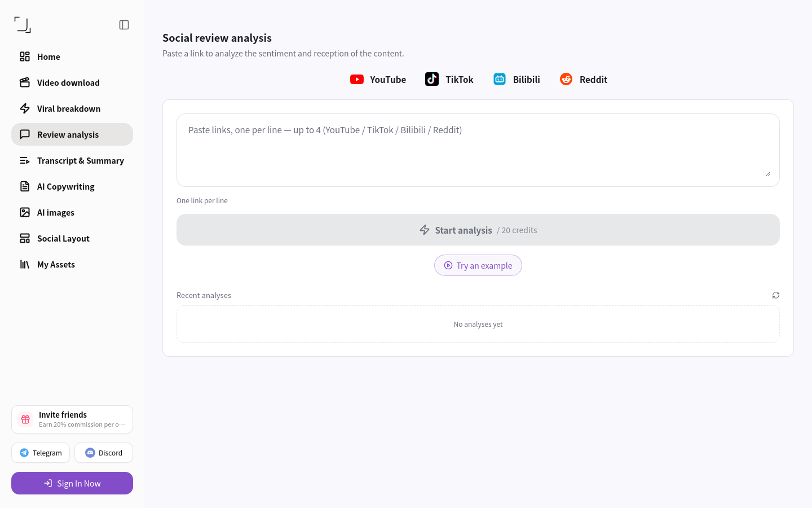The height and width of the screenshot is (508, 812).
Task: Click the app logo icon
Action: click(x=23, y=25)
